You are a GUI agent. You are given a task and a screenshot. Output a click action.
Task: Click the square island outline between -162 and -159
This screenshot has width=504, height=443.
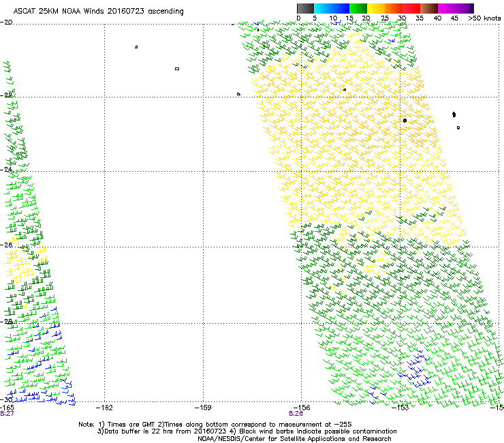click(x=177, y=69)
